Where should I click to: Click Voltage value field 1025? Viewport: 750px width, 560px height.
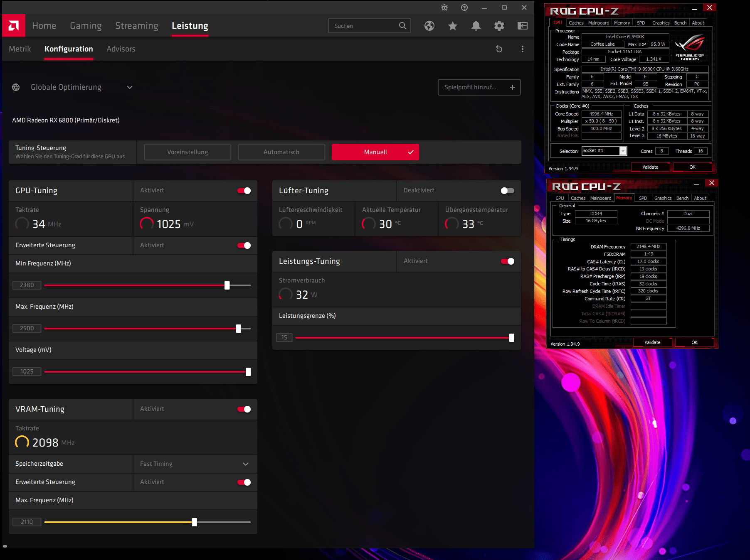(27, 371)
